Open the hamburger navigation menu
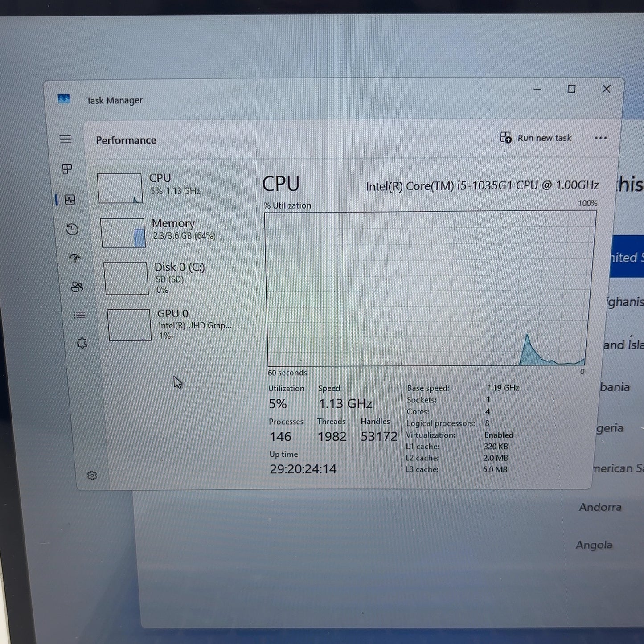 pyautogui.click(x=66, y=139)
